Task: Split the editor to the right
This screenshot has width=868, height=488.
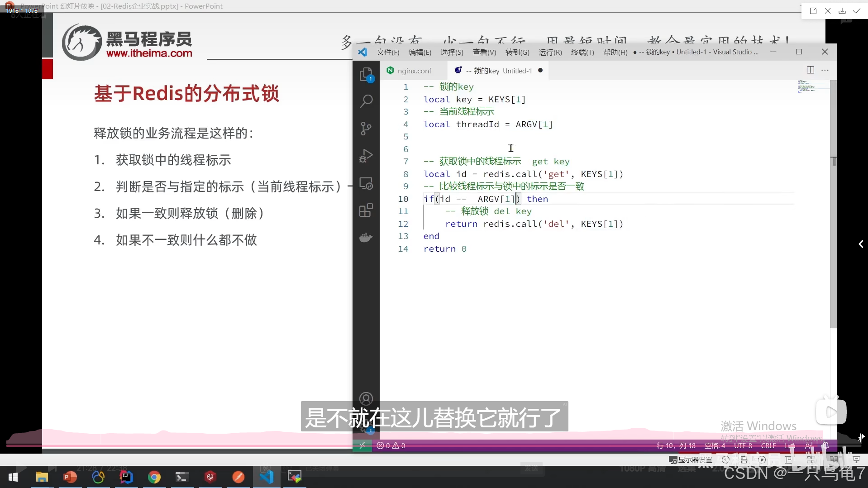Action: tap(810, 70)
